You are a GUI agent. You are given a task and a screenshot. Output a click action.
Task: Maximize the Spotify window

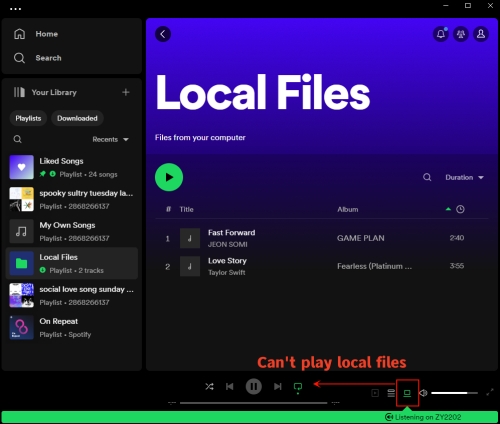tap(468, 6)
